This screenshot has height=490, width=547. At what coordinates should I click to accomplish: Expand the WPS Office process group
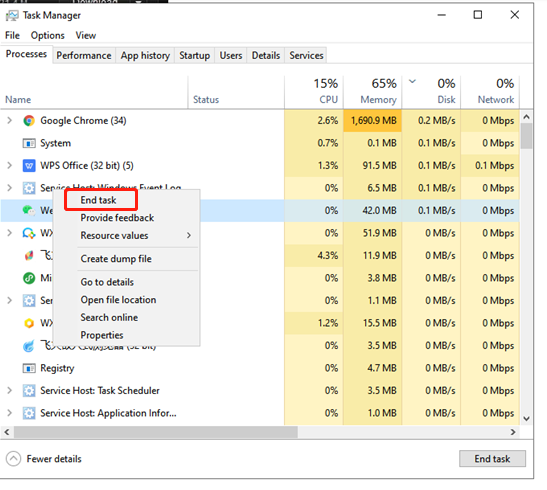tap(10, 166)
